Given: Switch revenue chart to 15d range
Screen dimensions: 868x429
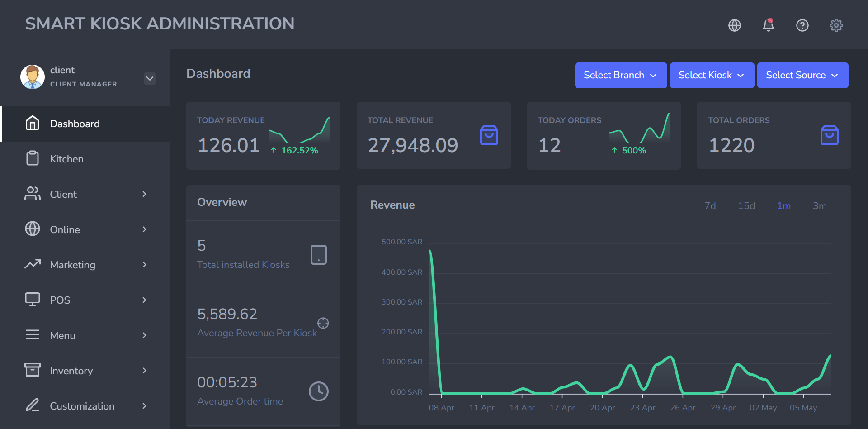Looking at the screenshot, I should point(746,206).
